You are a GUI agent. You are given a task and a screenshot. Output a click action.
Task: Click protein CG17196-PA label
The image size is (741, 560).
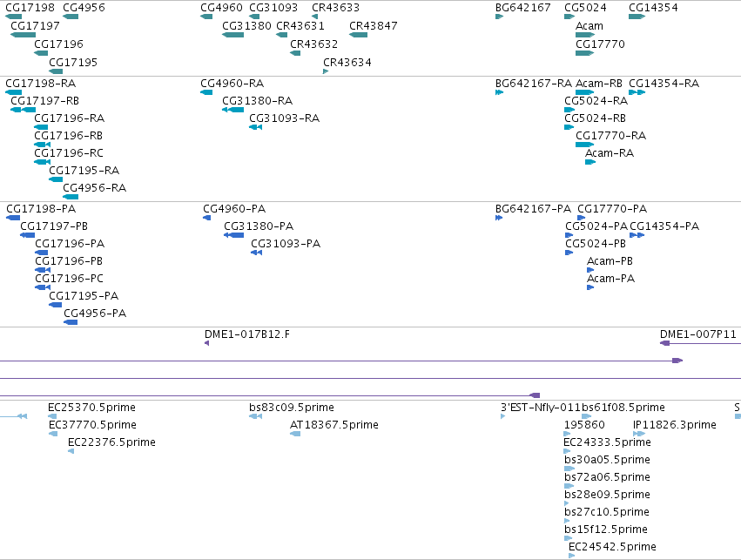pyautogui.click(x=70, y=244)
